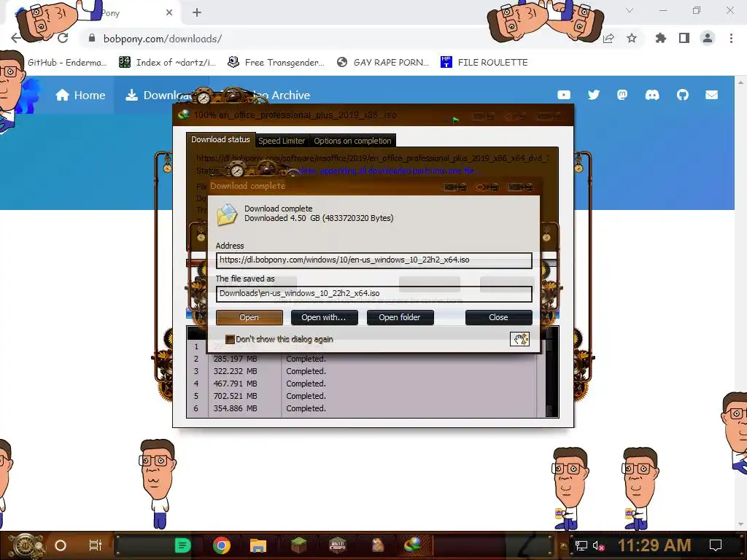Open Internet Download Manager taskbar icon
This screenshot has width=747, height=560.
(412, 545)
